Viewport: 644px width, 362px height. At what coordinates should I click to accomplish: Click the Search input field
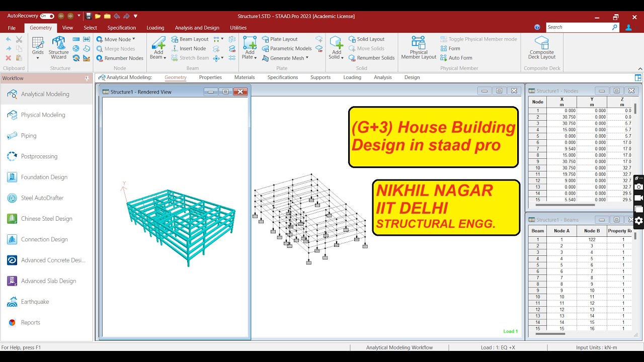click(x=578, y=27)
